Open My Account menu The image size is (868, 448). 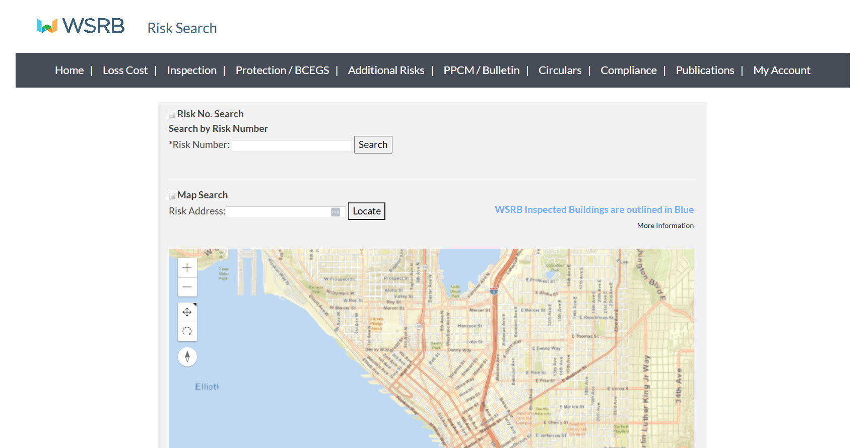(782, 70)
